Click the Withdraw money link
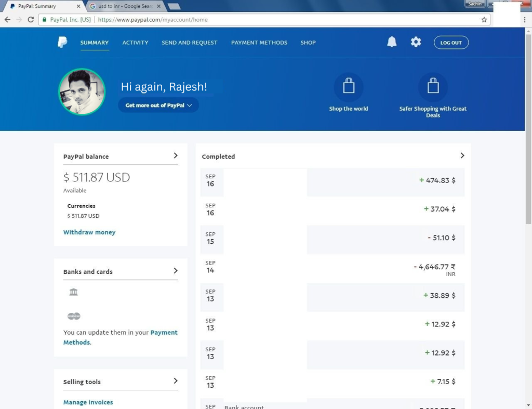This screenshot has width=532, height=409. point(89,232)
